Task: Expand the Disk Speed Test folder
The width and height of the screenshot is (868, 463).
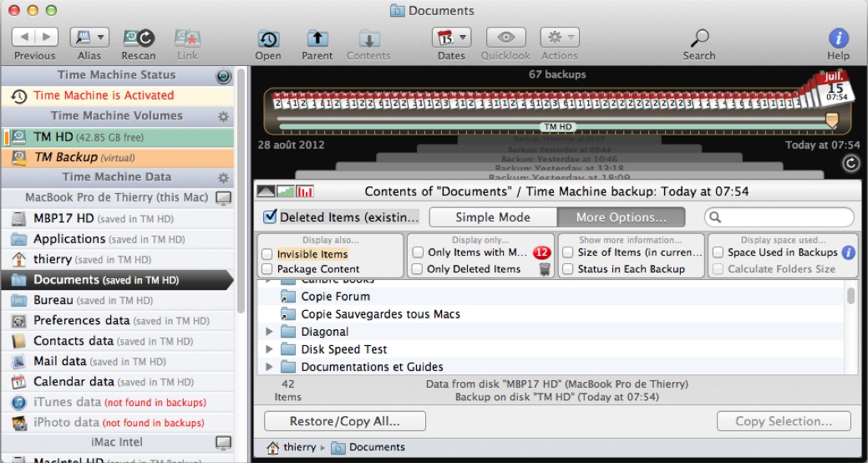Action: pyautogui.click(x=270, y=349)
